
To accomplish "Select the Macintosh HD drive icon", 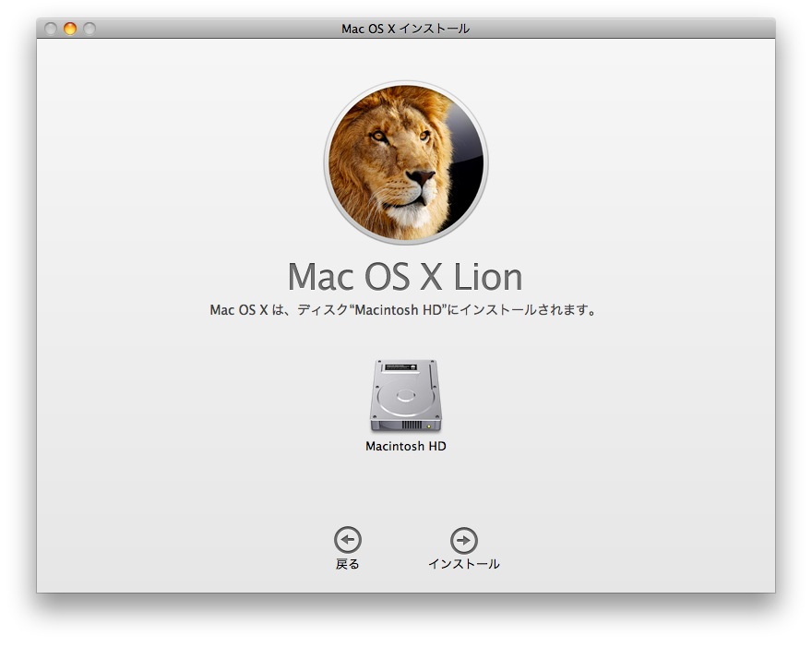I will click(x=405, y=397).
